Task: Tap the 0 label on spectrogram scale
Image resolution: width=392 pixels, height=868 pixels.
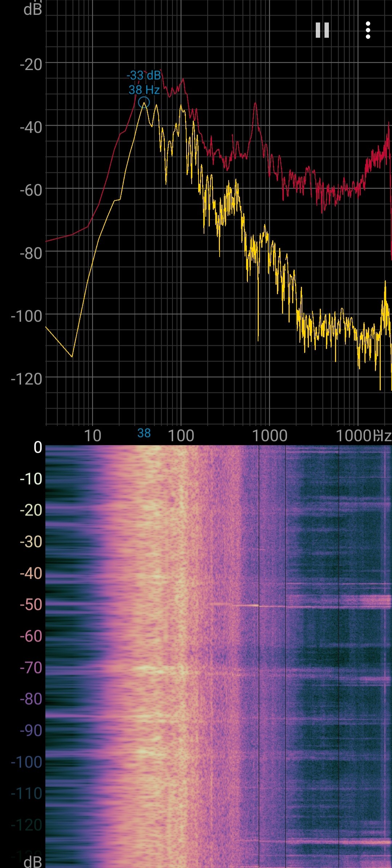Action: click(x=38, y=447)
